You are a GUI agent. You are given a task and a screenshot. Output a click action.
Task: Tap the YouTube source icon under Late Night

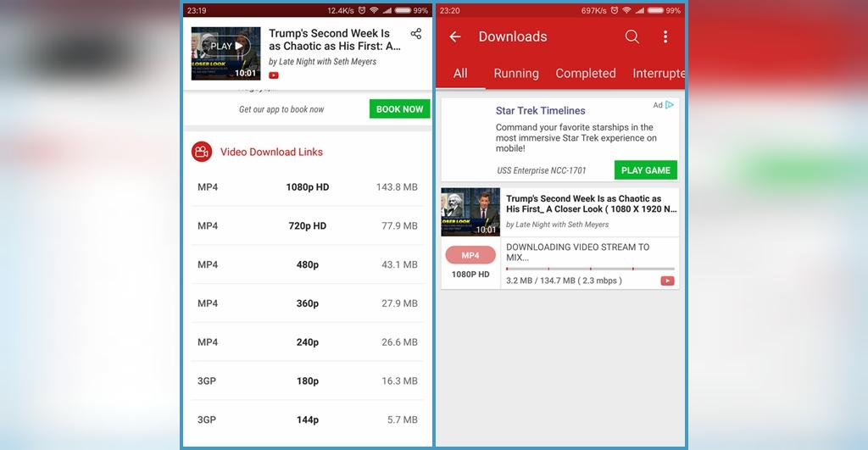[x=274, y=75]
